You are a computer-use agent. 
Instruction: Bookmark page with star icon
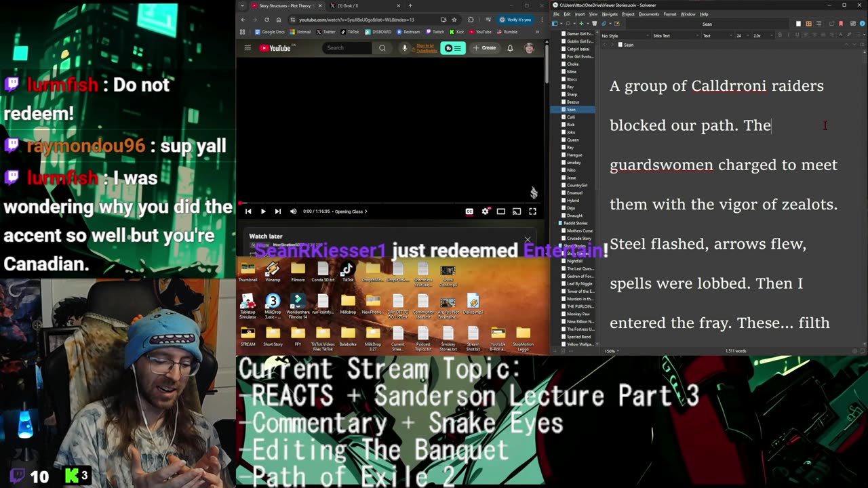pos(454,20)
